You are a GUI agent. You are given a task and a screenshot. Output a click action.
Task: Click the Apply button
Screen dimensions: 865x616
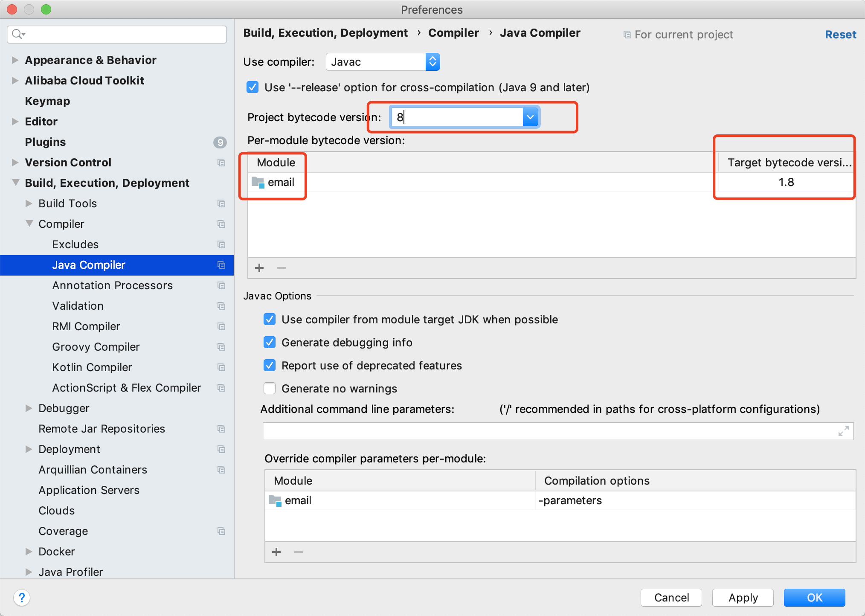743,597
